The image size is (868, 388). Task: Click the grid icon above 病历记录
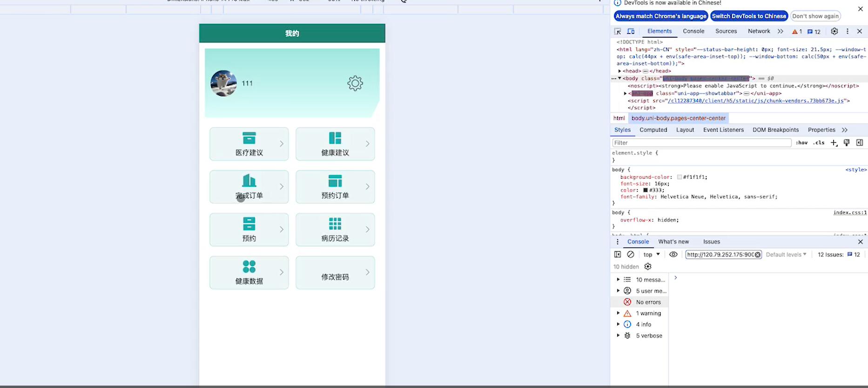[335, 224]
